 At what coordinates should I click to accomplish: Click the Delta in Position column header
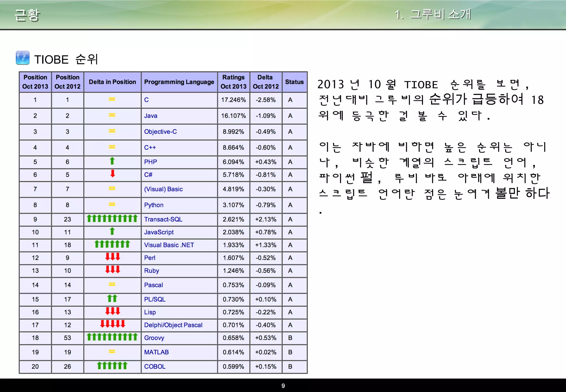(x=112, y=82)
